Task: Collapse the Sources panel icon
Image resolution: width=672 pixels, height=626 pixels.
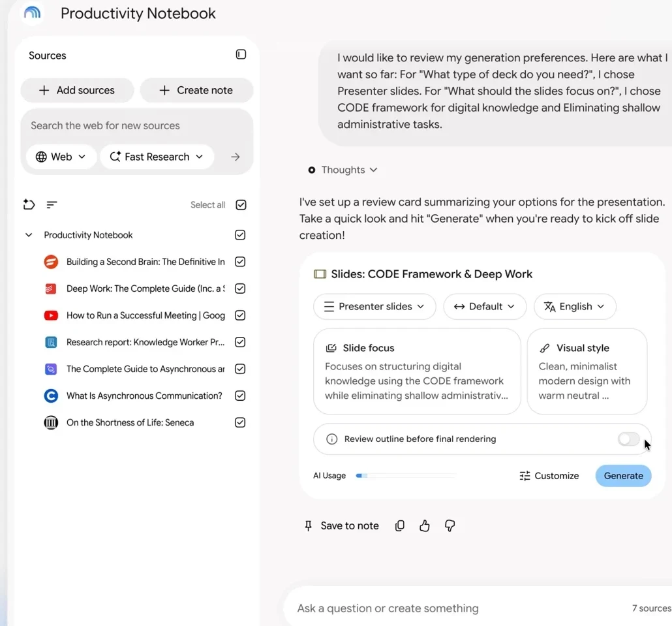Action: click(241, 54)
